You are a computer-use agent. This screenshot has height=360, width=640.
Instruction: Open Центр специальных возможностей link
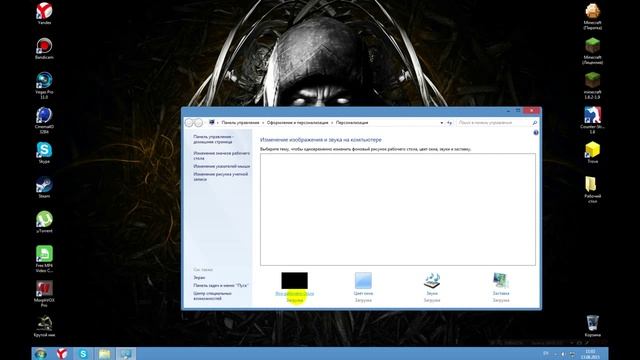pyautogui.click(x=213, y=296)
